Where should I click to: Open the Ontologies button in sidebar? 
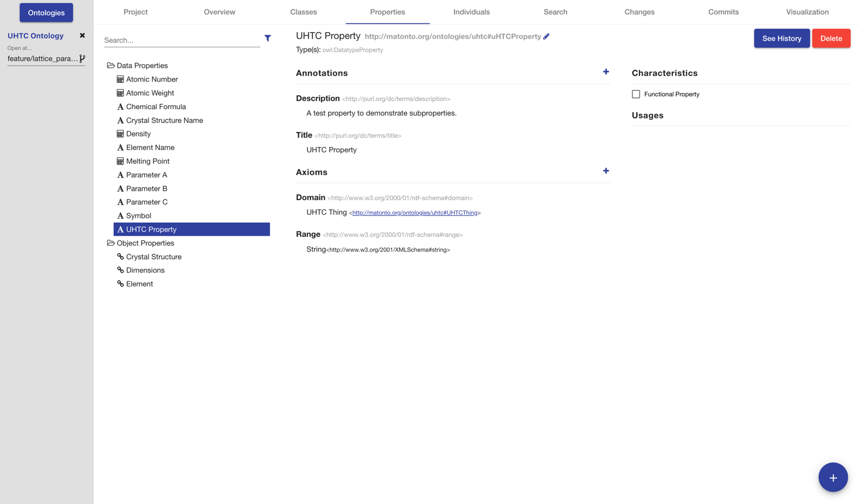pyautogui.click(x=46, y=13)
